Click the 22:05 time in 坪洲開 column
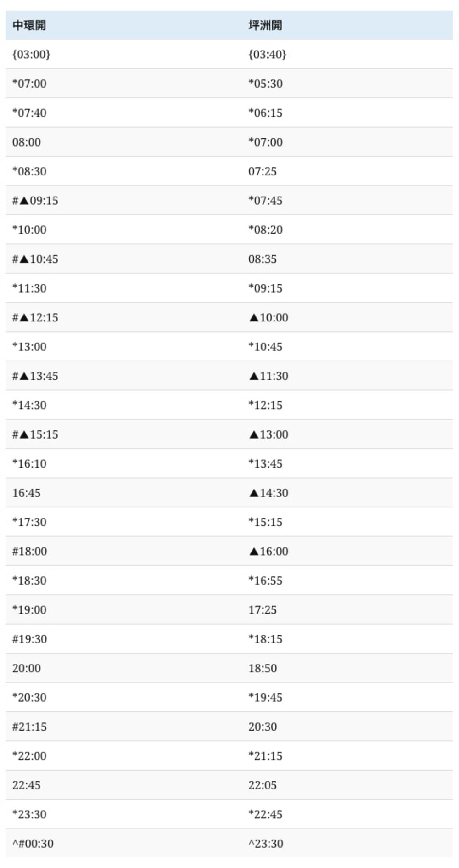 click(263, 785)
